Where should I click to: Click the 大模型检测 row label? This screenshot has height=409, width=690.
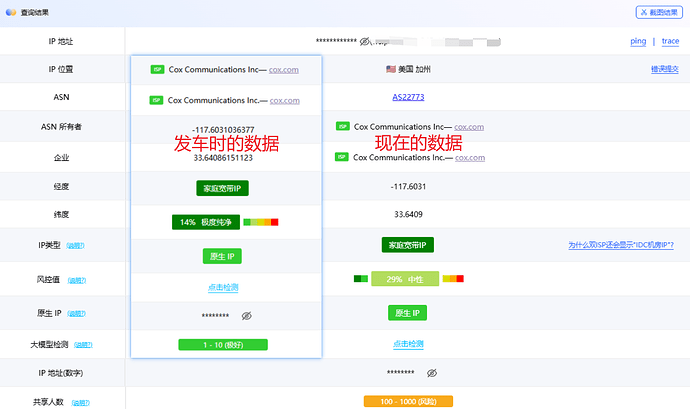(49, 344)
